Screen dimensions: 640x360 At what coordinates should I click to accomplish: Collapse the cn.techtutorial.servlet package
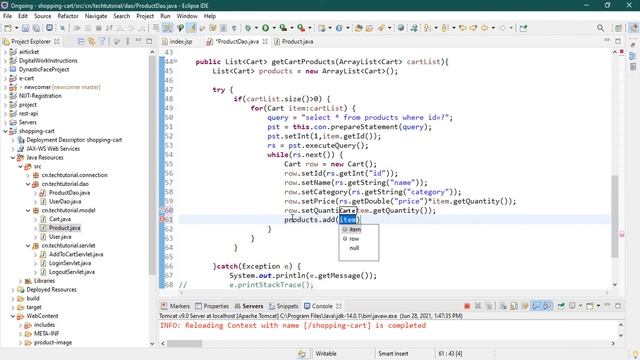coord(28,246)
